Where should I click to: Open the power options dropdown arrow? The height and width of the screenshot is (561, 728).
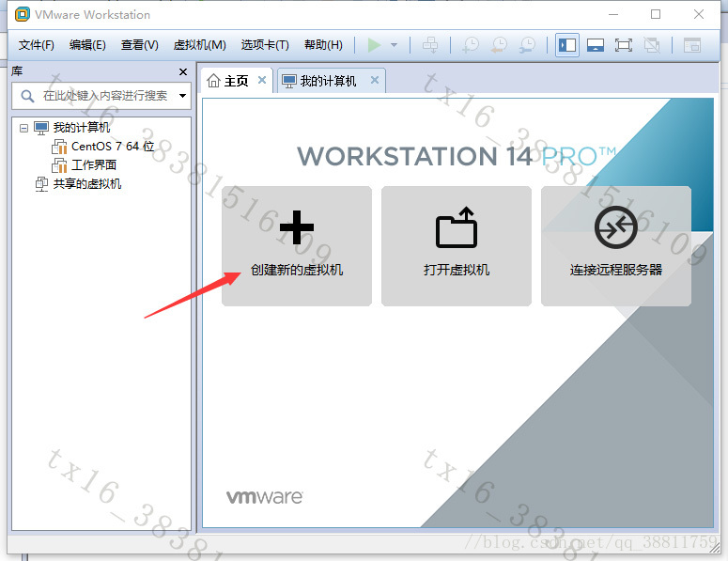tap(395, 45)
